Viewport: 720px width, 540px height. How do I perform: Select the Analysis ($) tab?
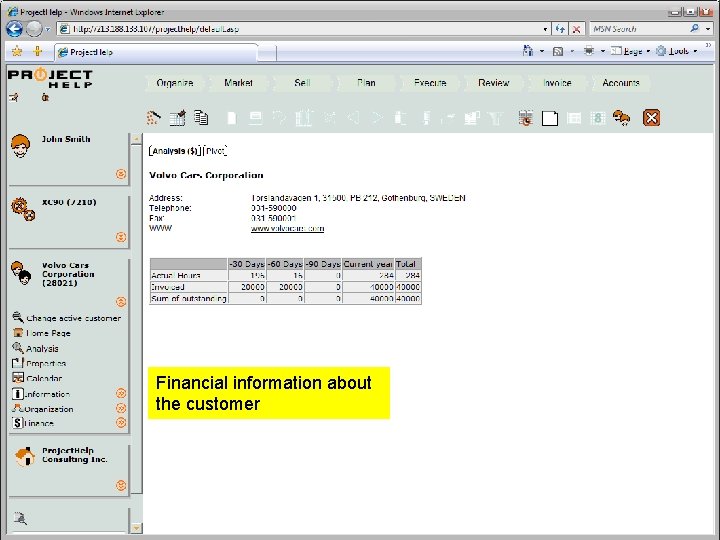pos(175,151)
